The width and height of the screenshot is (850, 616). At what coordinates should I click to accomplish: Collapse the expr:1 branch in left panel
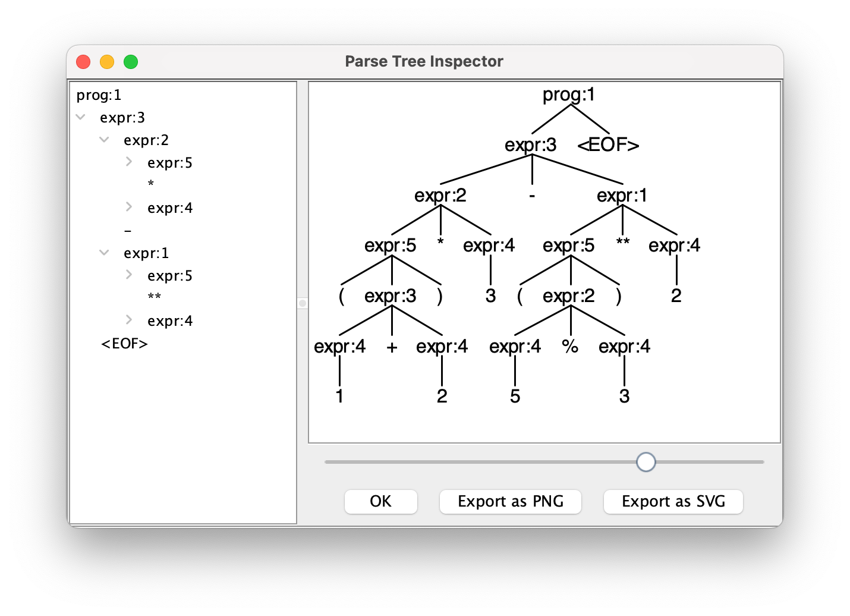[105, 253]
